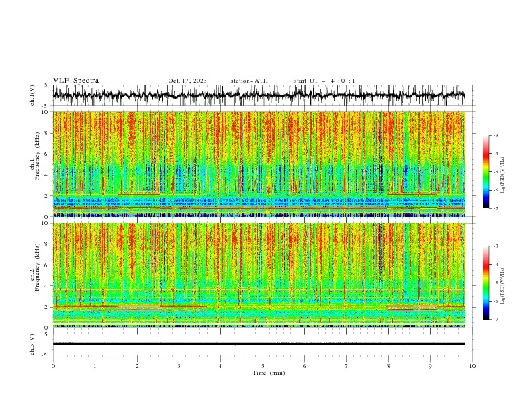This screenshot has width=532, height=411.
Task: Click the 'ch.3(V)' waveform axis label
Action: point(32,345)
